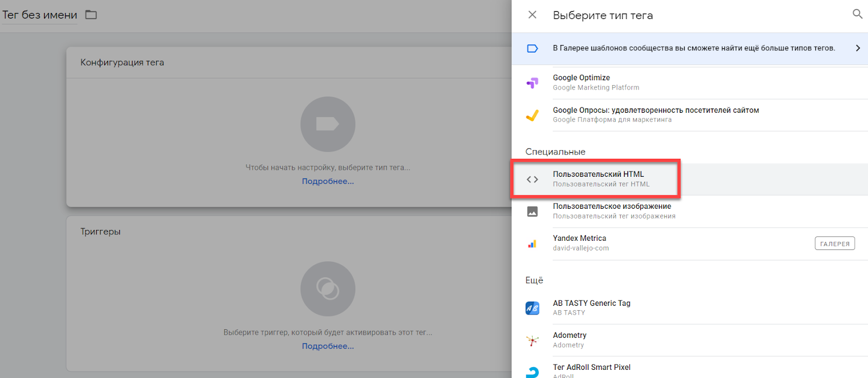Image resolution: width=868 pixels, height=378 pixels.
Task: Click the trigger placeholder circle icon
Action: coord(328,289)
